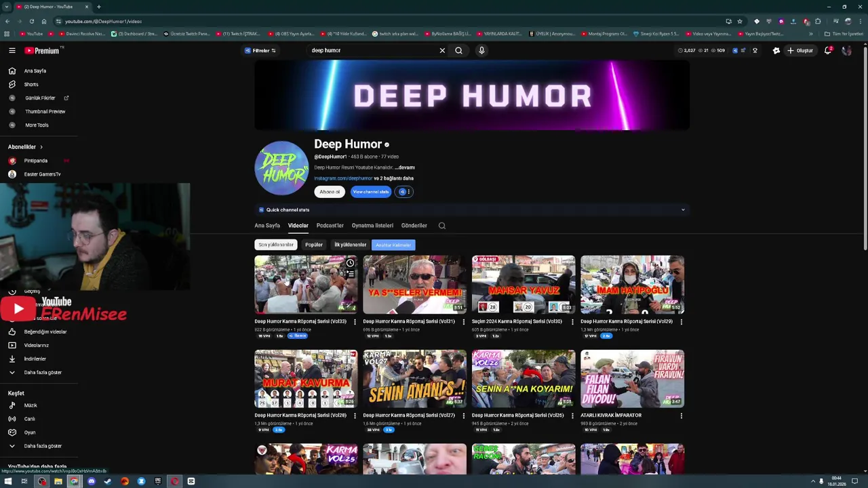Switch to the channel's Ana Sayfa tab

pos(267,226)
